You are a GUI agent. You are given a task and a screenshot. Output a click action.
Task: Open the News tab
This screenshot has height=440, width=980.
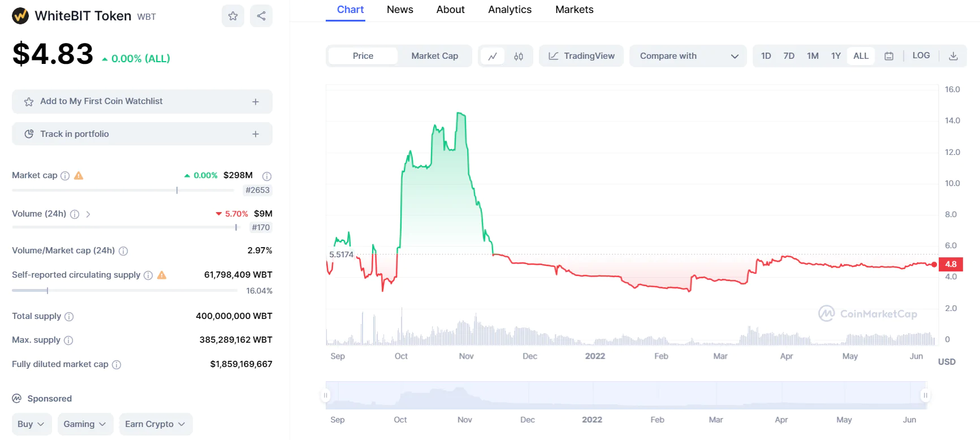pos(400,10)
